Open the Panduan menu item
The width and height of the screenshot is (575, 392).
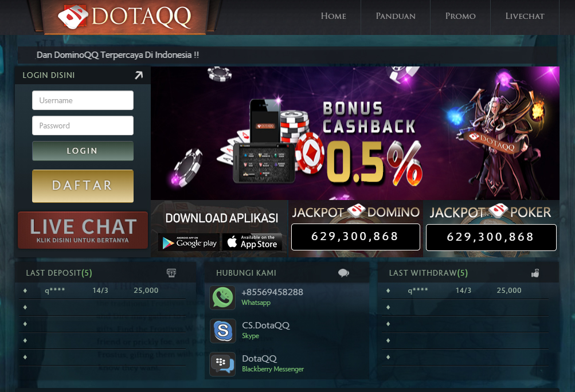pos(396,16)
